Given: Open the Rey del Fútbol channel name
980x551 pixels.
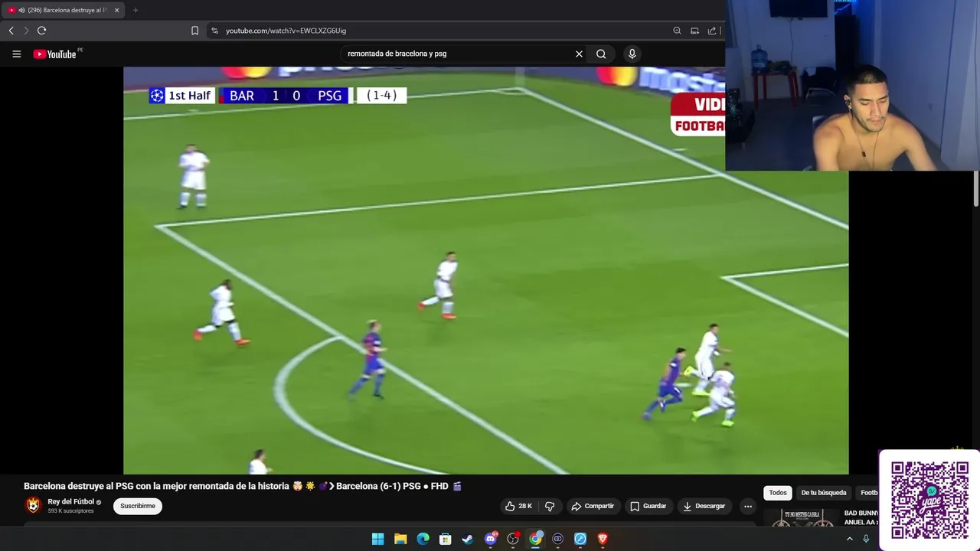Looking at the screenshot, I should (70, 502).
